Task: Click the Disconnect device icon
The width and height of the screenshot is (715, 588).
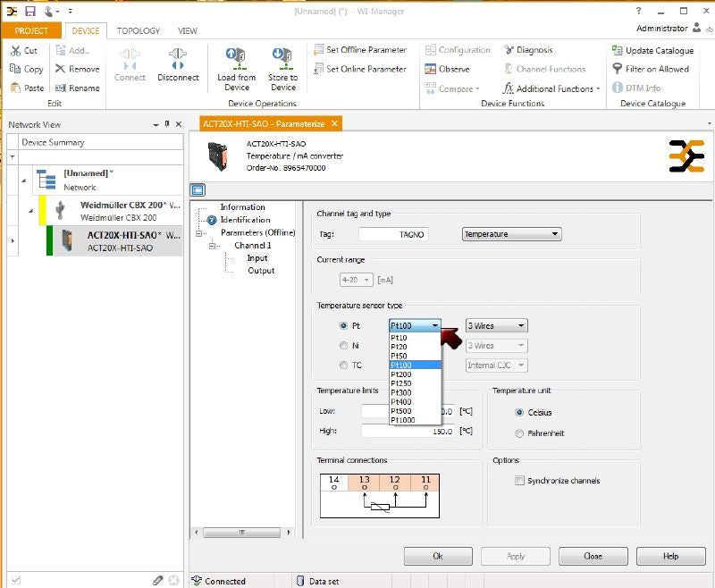Action: [177, 58]
